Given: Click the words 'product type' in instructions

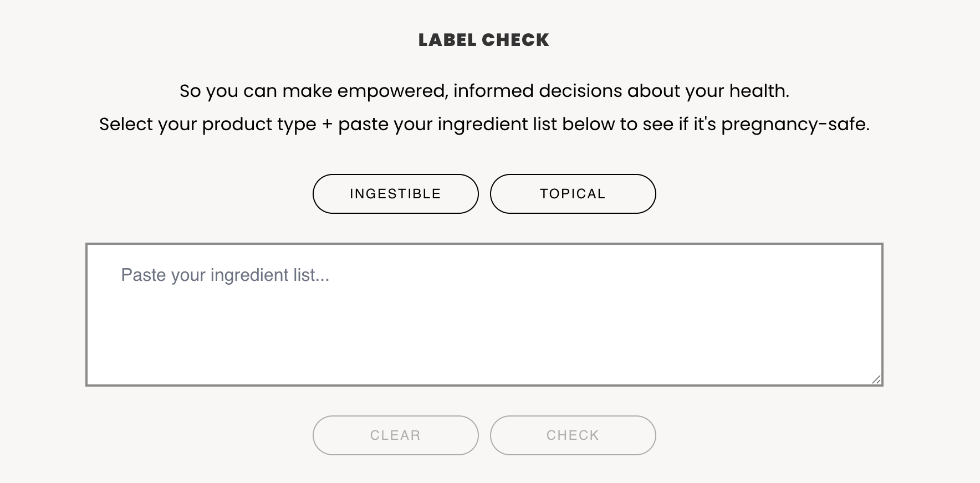Looking at the screenshot, I should click(259, 125).
